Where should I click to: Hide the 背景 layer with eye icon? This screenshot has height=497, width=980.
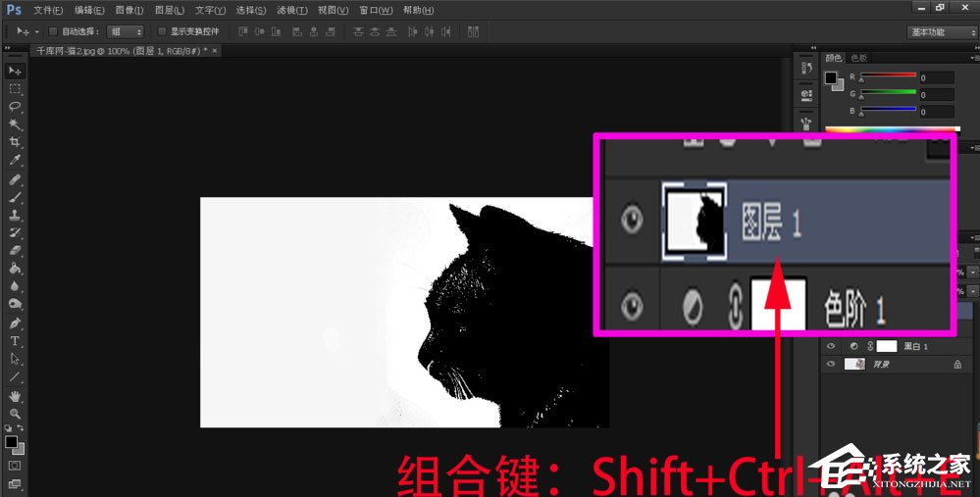pos(831,364)
